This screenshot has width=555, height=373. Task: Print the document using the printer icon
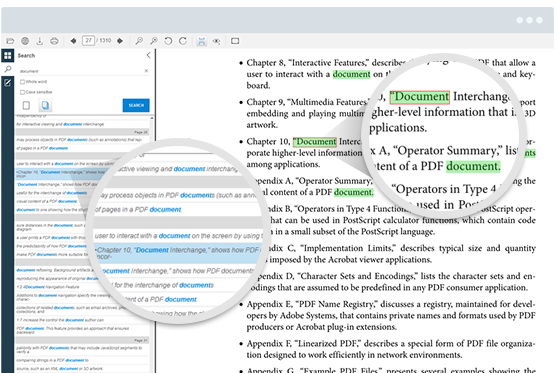54,41
